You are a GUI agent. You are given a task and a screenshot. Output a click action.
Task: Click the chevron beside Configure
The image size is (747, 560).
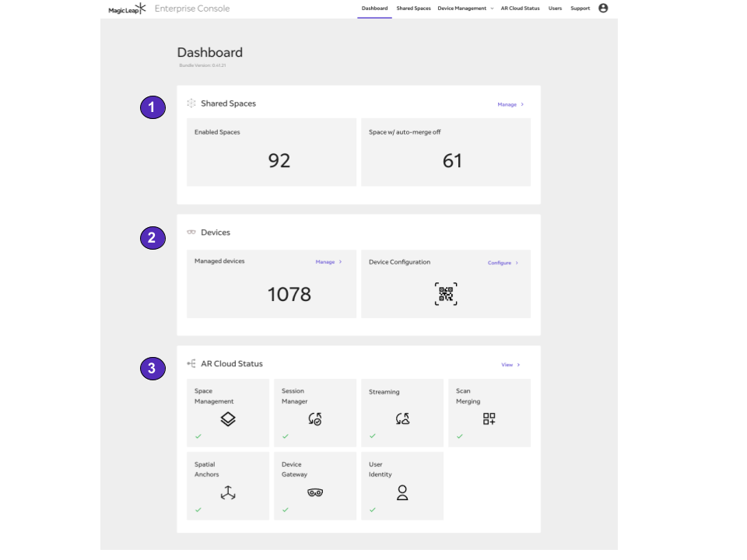tap(517, 263)
